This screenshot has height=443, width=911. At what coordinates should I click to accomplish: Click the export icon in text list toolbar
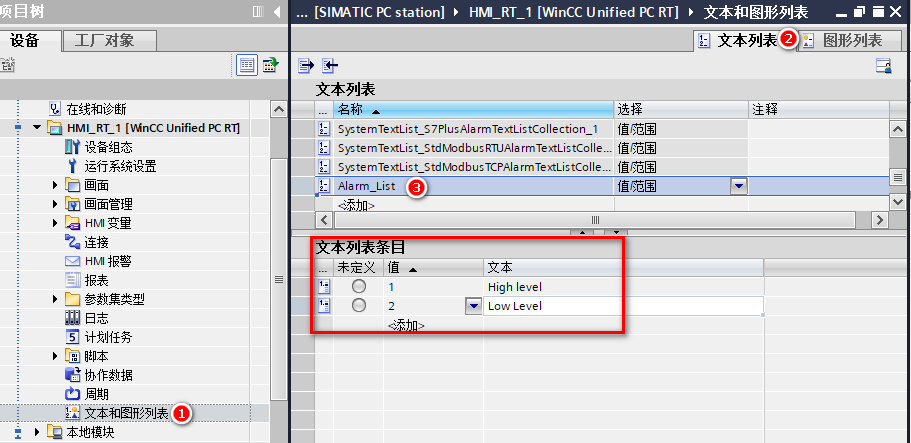tap(307, 66)
